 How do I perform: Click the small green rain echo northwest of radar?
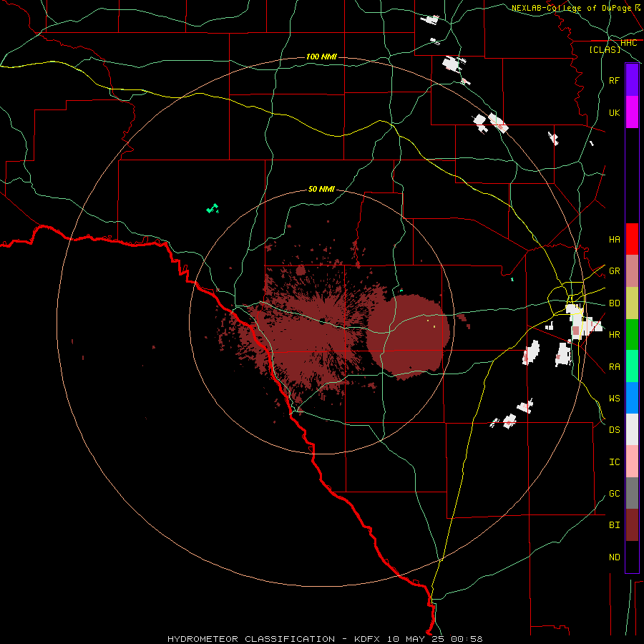click(213, 209)
